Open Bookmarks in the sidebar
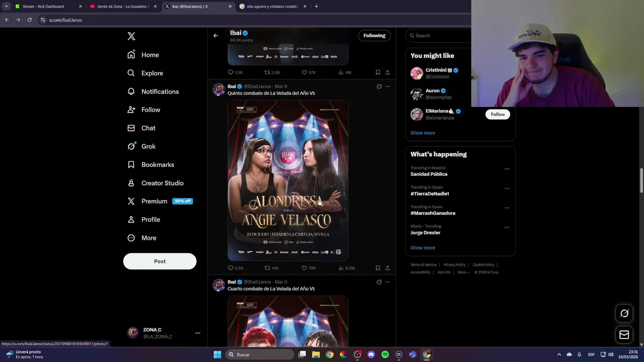 pos(151,165)
